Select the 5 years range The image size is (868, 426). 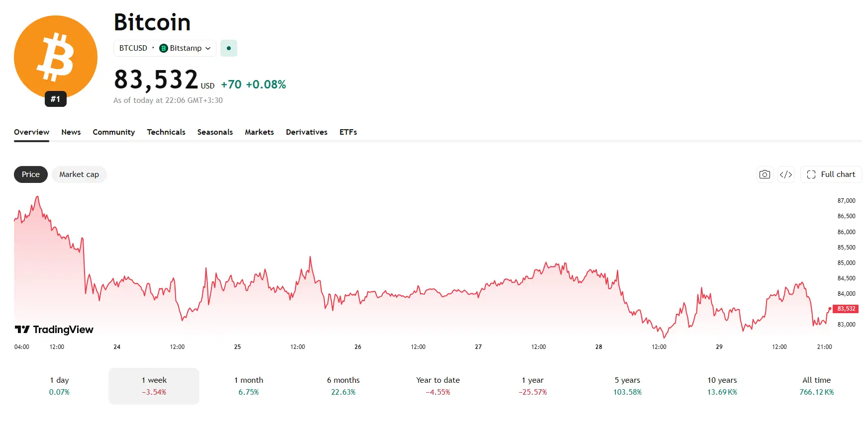[x=627, y=386]
